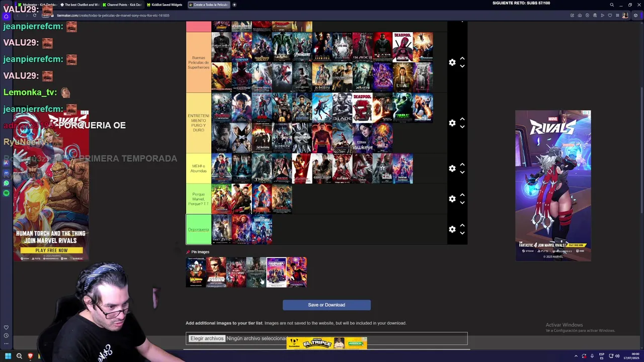Open a new browser tab with plus button
Viewport: 644px width, 362px height.
pyautogui.click(x=234, y=5)
